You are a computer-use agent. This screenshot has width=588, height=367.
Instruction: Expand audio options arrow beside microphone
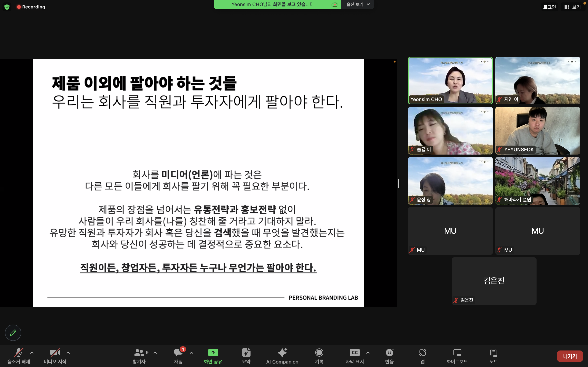[x=32, y=353]
